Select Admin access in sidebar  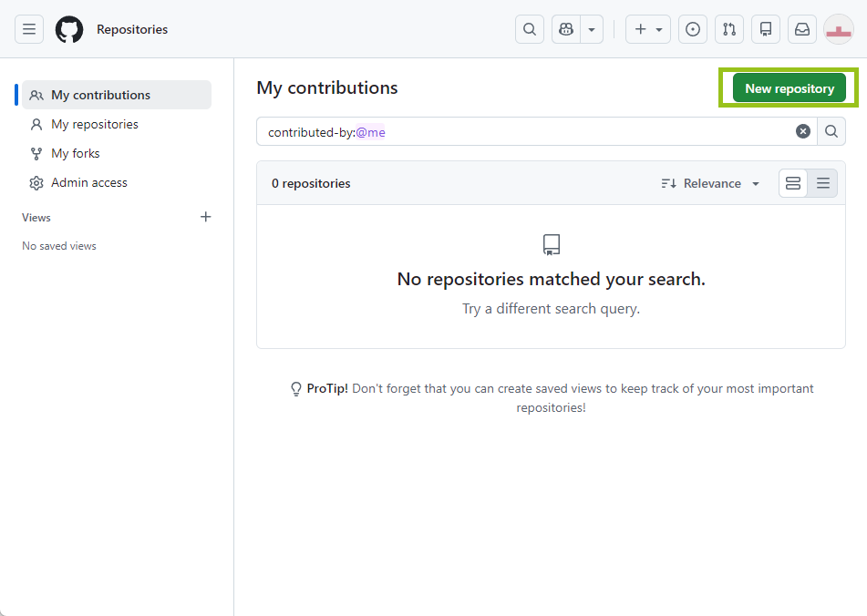coord(117,183)
